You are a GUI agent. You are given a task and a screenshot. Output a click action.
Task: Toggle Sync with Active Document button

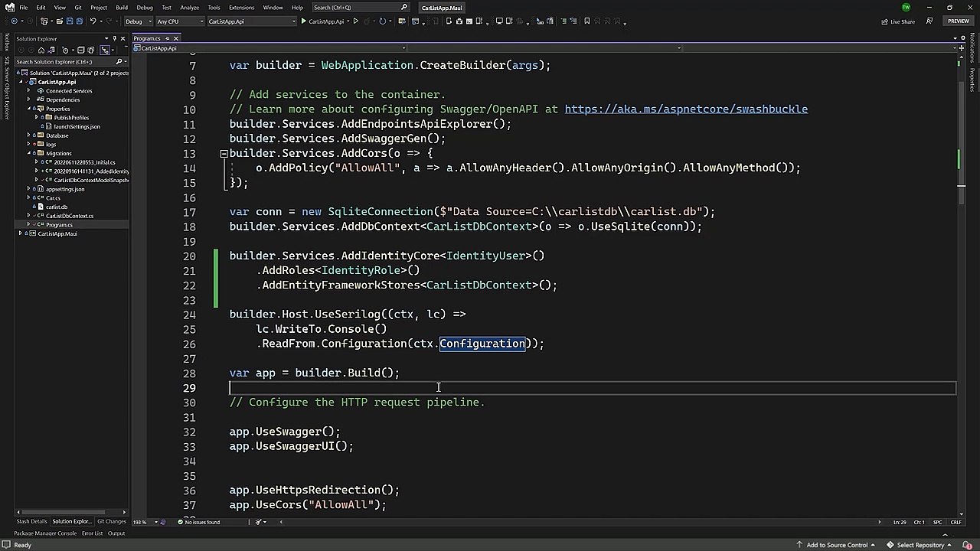[104, 51]
